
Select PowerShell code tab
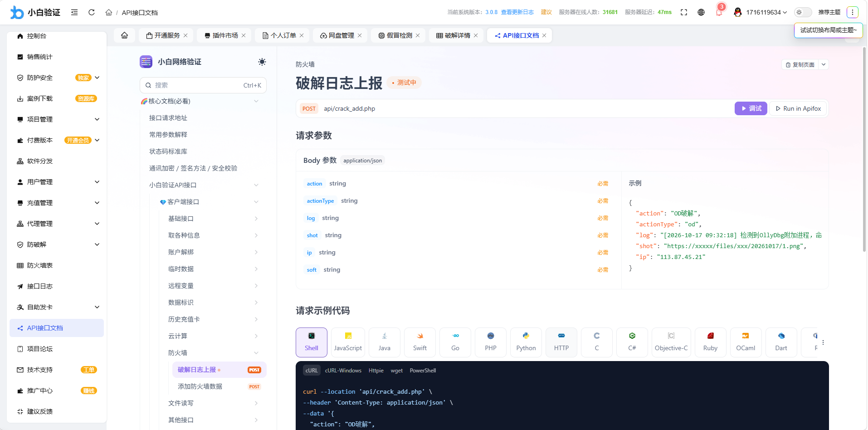pos(423,371)
